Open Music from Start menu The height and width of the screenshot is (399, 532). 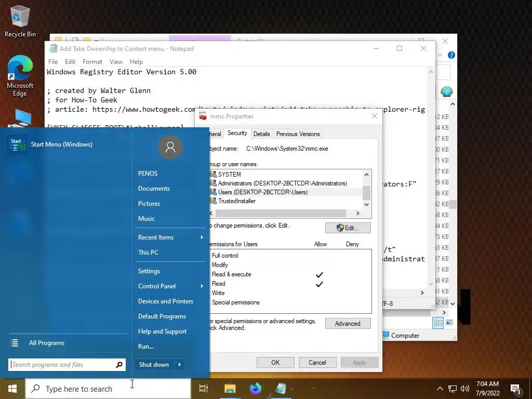(x=146, y=219)
